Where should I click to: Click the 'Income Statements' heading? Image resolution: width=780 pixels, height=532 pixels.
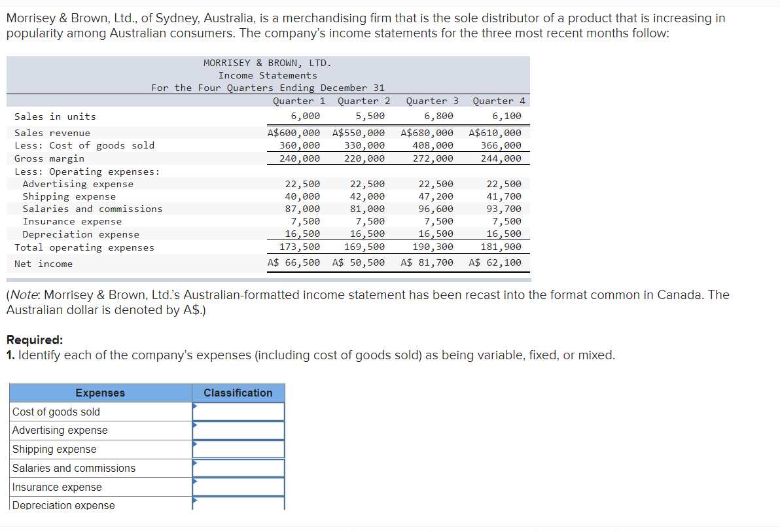268,75
